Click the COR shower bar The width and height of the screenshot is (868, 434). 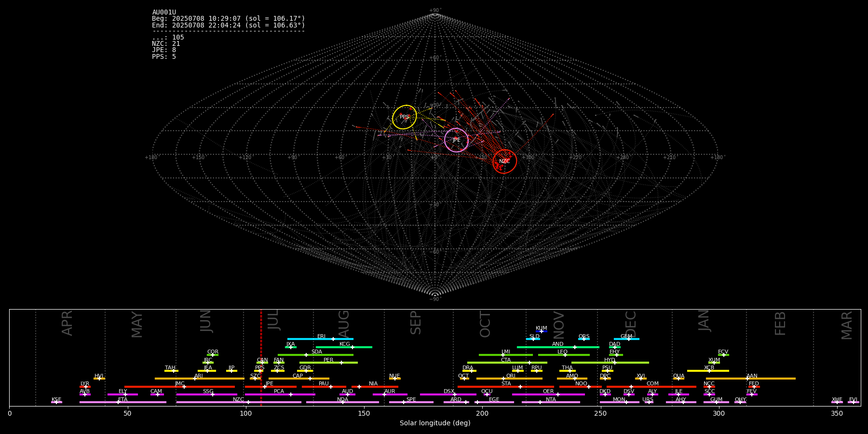[x=213, y=355]
